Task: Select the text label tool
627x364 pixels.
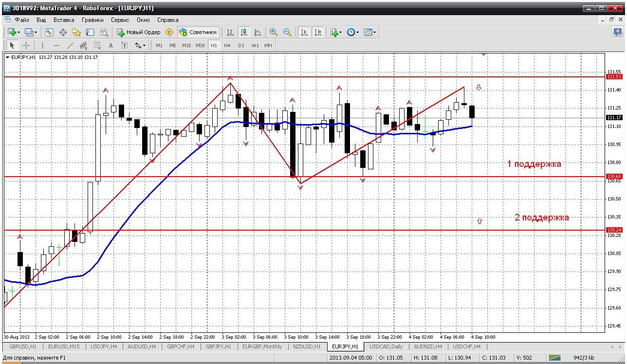Action: [x=124, y=45]
